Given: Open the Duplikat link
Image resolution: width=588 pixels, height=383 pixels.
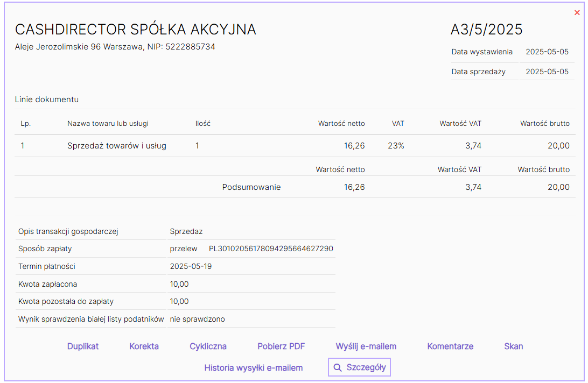Looking at the screenshot, I should (83, 346).
